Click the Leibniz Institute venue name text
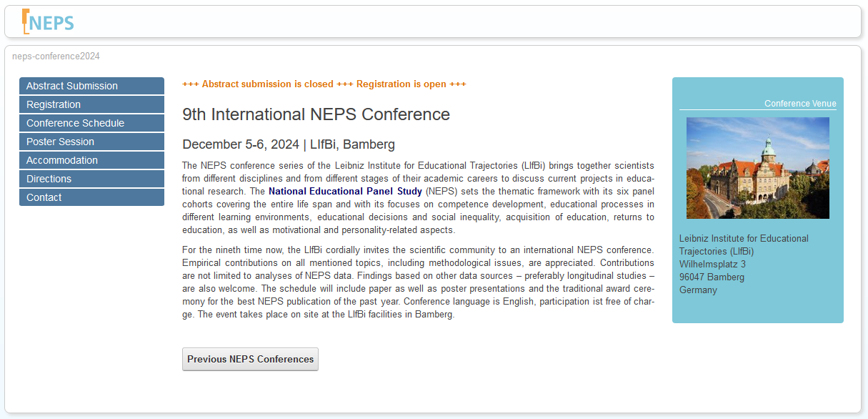 [x=744, y=245]
